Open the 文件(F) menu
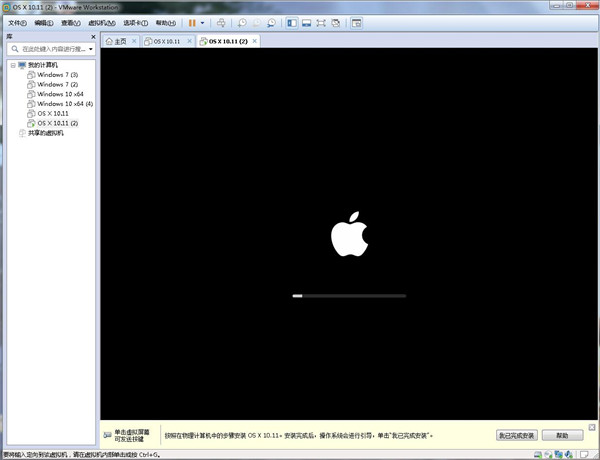 tap(17, 23)
